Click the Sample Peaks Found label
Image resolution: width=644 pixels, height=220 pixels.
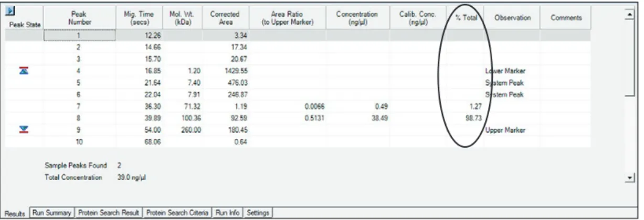click(77, 166)
